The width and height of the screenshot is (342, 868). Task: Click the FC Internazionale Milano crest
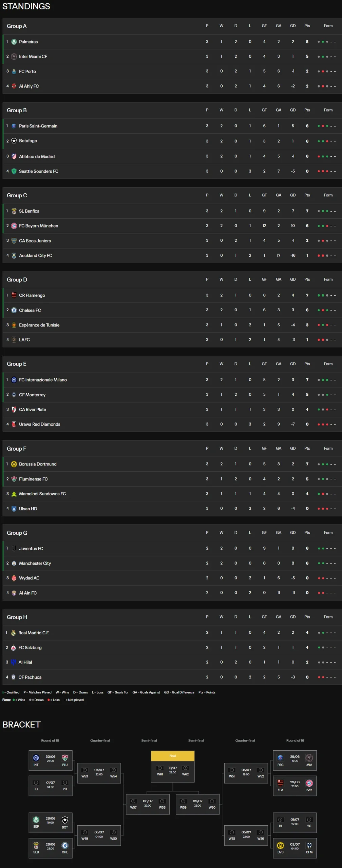click(14, 380)
